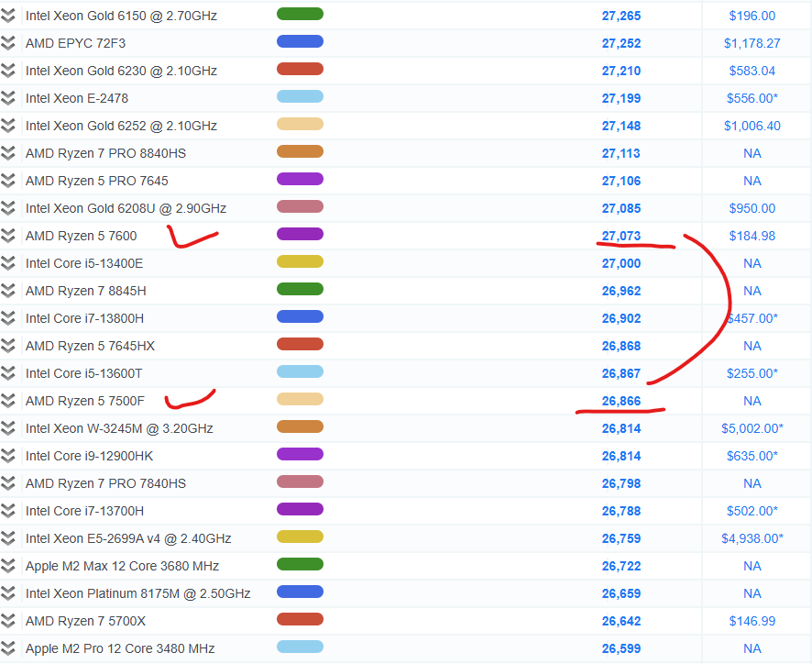Image resolution: width=812 pixels, height=664 pixels.
Task: Open AMD Ryzen 7 PRO 7840HS link
Action: click(x=105, y=483)
